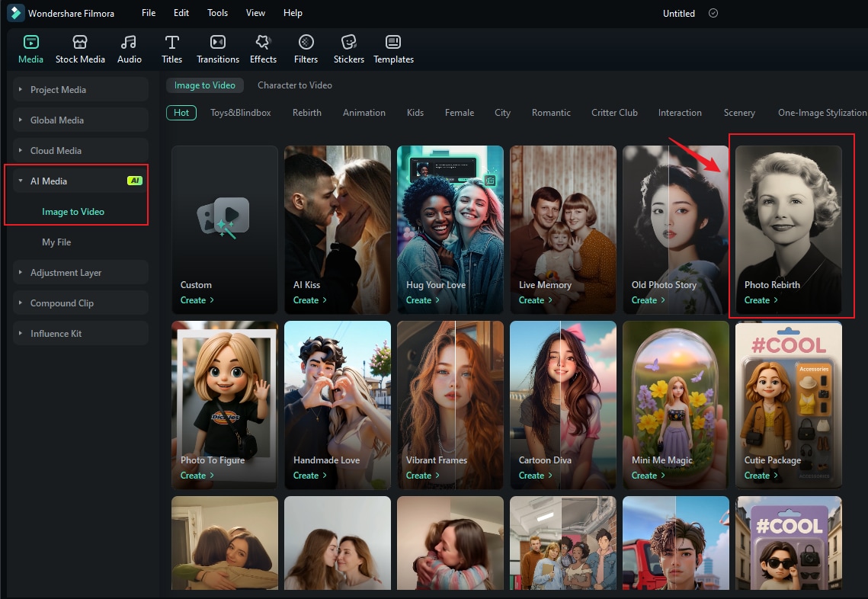
Task: Expand the Global Media folder
Action: pos(21,120)
